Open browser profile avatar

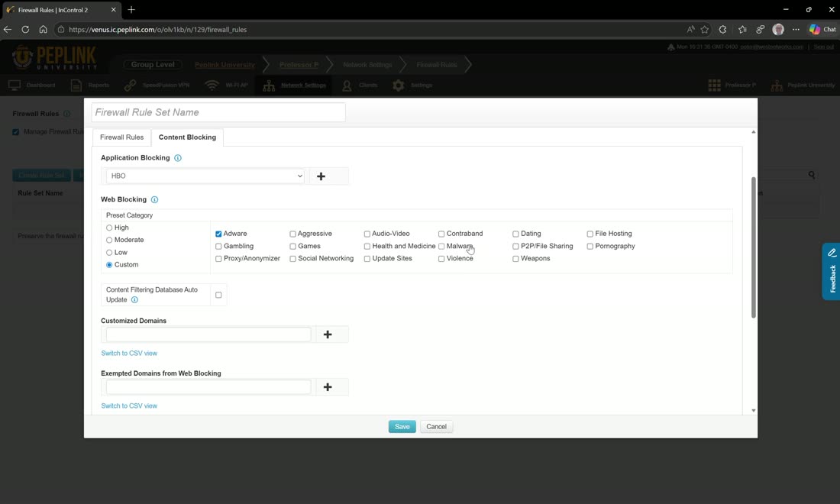[778, 30]
